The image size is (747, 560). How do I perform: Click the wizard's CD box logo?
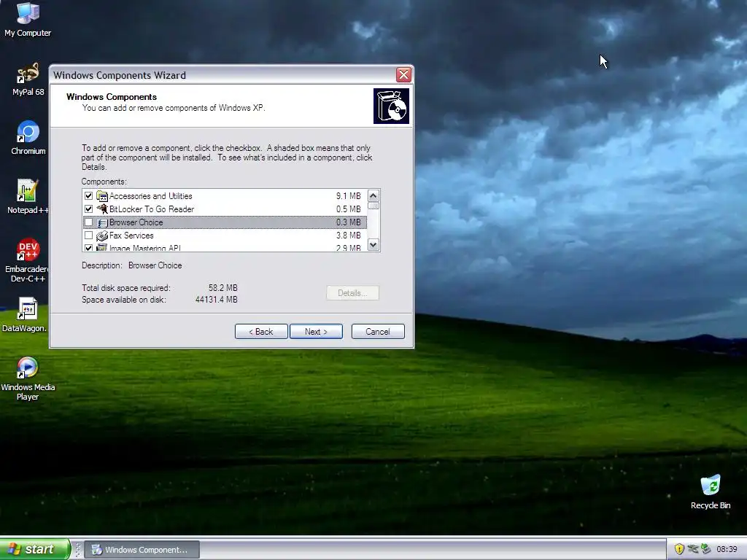pyautogui.click(x=391, y=106)
